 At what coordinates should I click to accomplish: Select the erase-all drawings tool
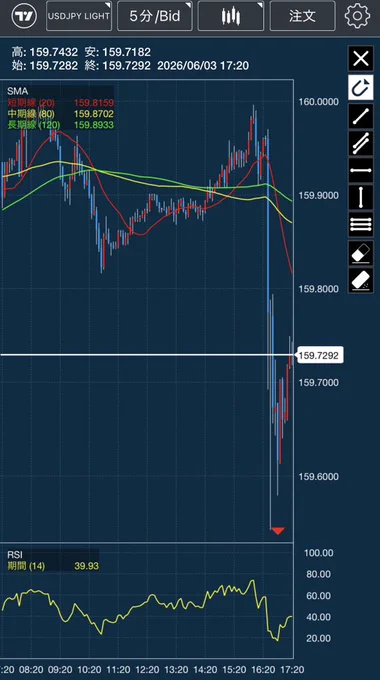click(x=360, y=281)
